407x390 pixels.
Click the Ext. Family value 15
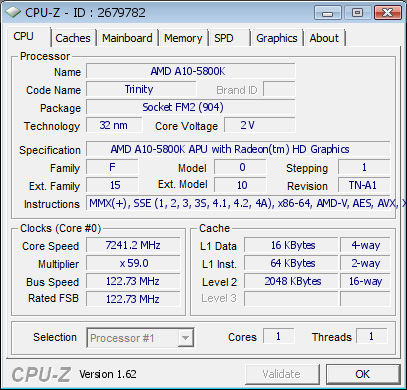(112, 185)
